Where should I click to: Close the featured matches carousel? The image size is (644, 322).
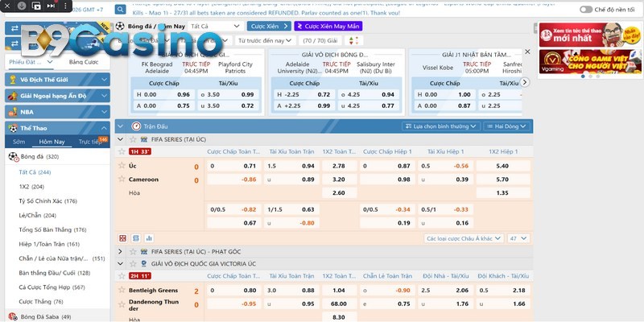click(527, 52)
